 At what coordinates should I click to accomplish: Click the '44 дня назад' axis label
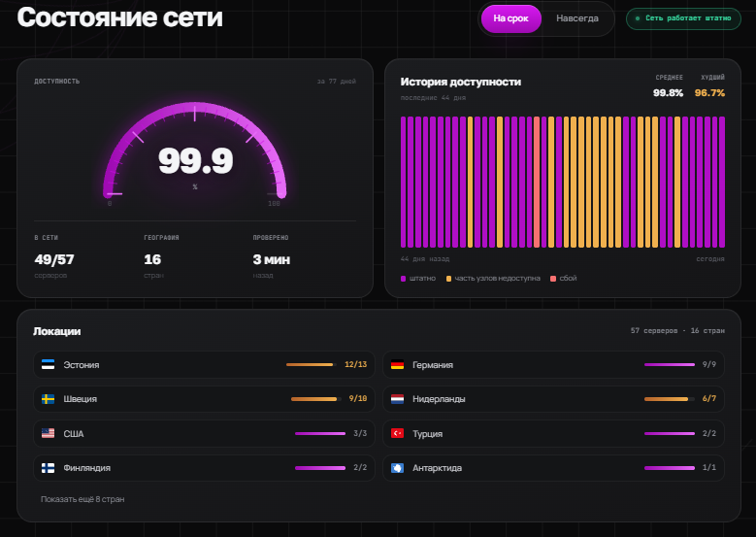(425, 258)
